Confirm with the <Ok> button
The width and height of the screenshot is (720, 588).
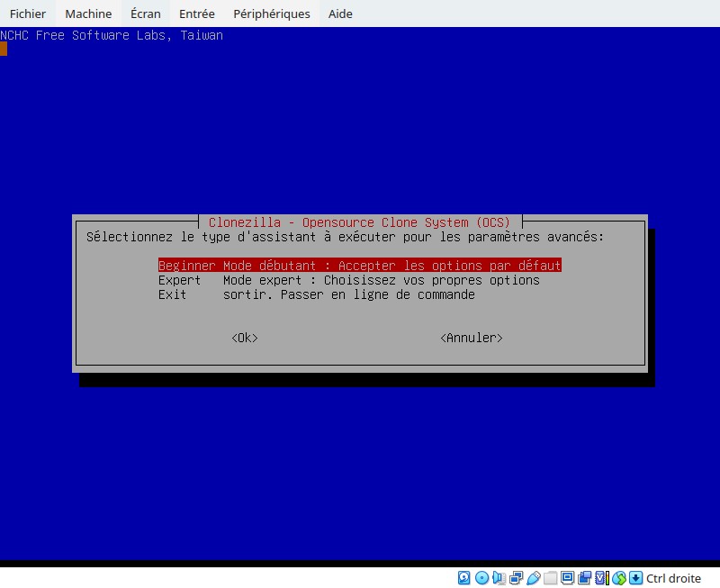pyautogui.click(x=245, y=338)
